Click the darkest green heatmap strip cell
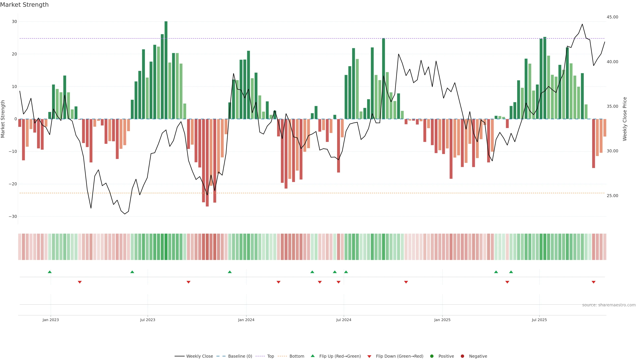This screenshot has width=644, height=362. point(166,247)
